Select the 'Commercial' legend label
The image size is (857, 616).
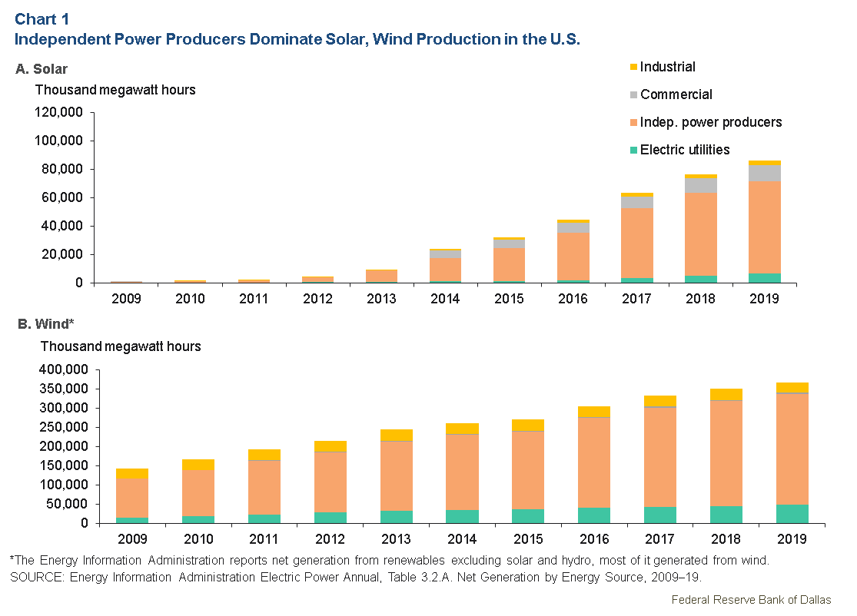click(x=676, y=94)
